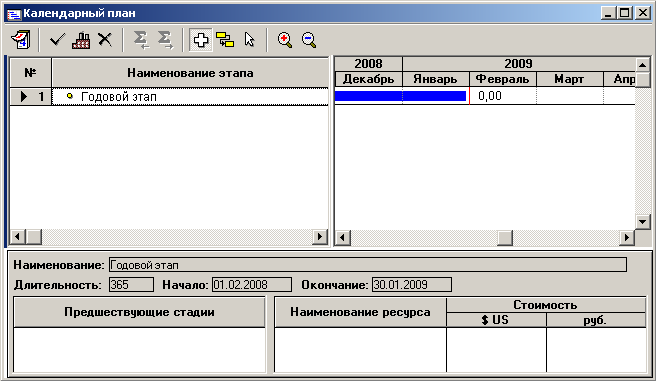Select the arrow pointer tool
The width and height of the screenshot is (656, 381).
coord(249,40)
